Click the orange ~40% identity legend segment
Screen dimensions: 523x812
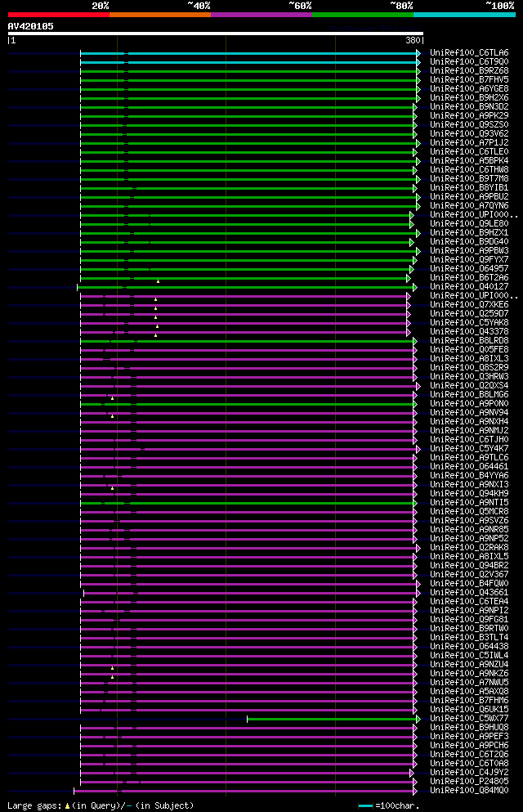point(160,15)
